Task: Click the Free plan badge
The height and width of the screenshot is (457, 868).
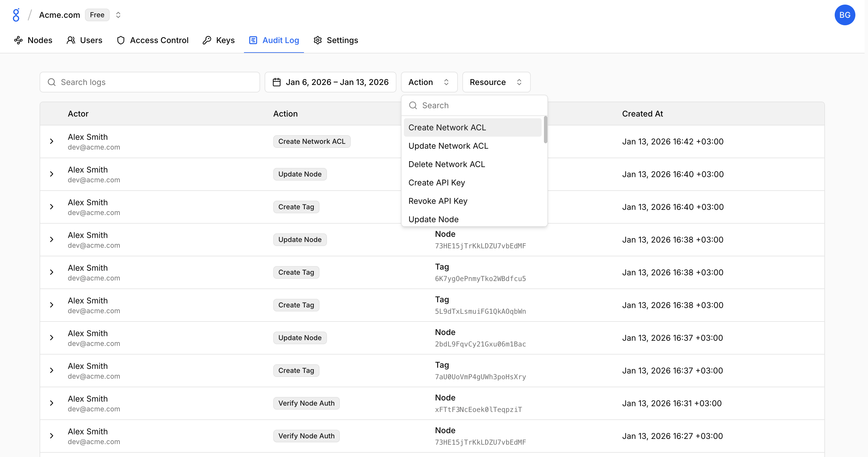Action: pos(97,15)
